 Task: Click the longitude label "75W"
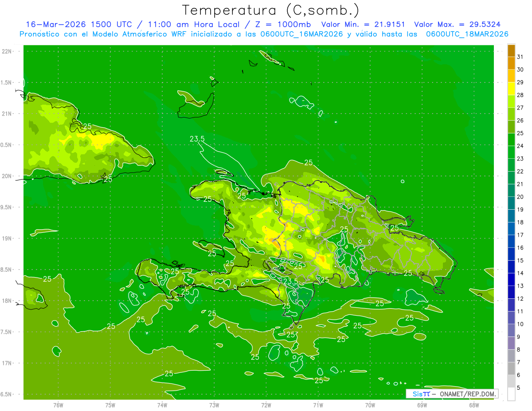(110, 405)
